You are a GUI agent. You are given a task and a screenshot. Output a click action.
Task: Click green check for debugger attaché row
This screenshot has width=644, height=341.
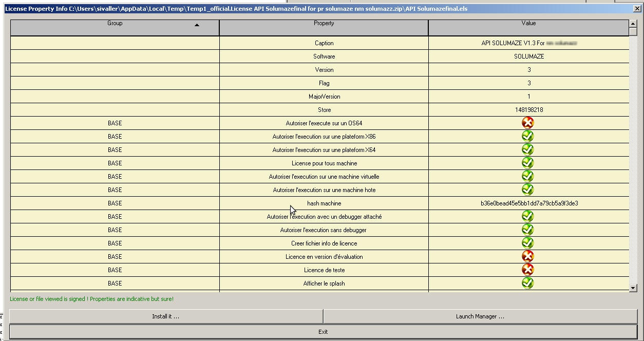527,216
